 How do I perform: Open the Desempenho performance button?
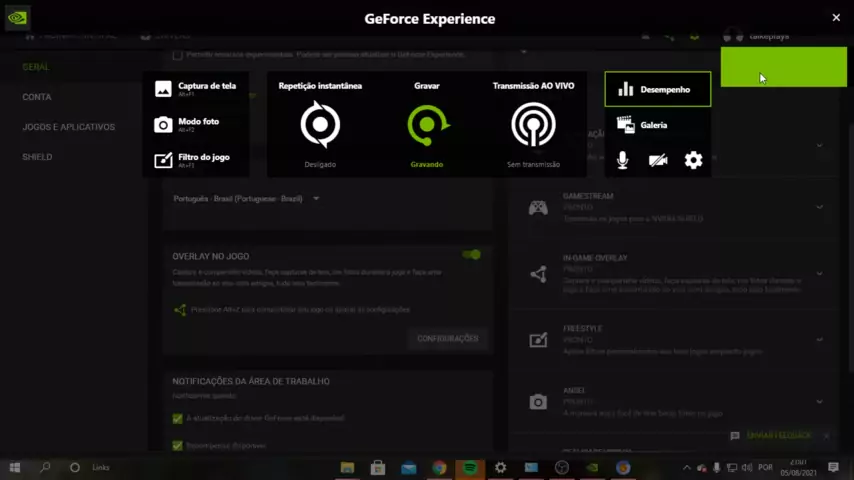point(657,89)
